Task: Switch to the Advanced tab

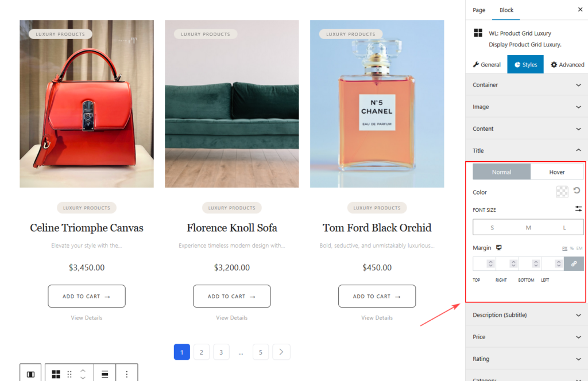Action: [567, 65]
